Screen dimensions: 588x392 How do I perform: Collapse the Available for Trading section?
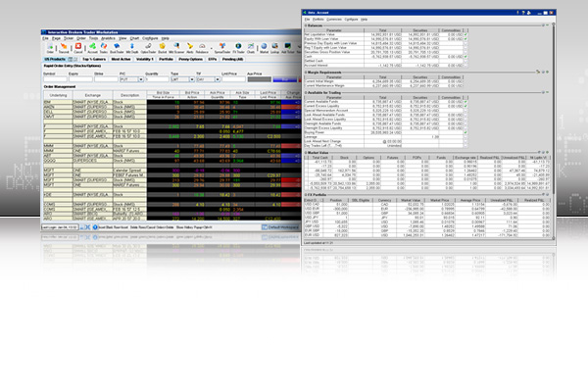(x=306, y=92)
